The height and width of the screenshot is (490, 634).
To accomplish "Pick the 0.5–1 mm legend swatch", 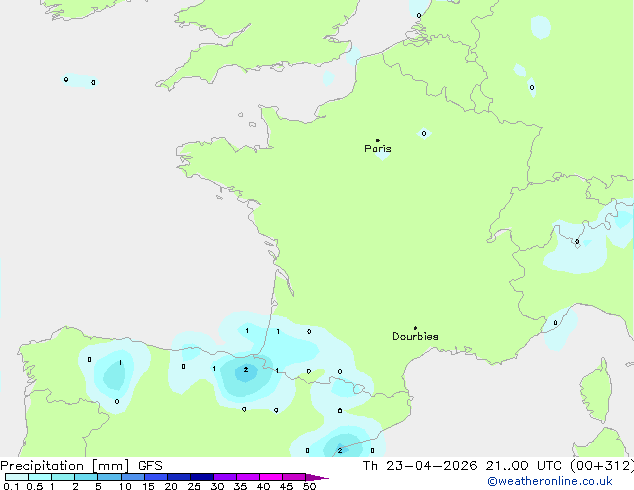I will [x=40, y=477].
